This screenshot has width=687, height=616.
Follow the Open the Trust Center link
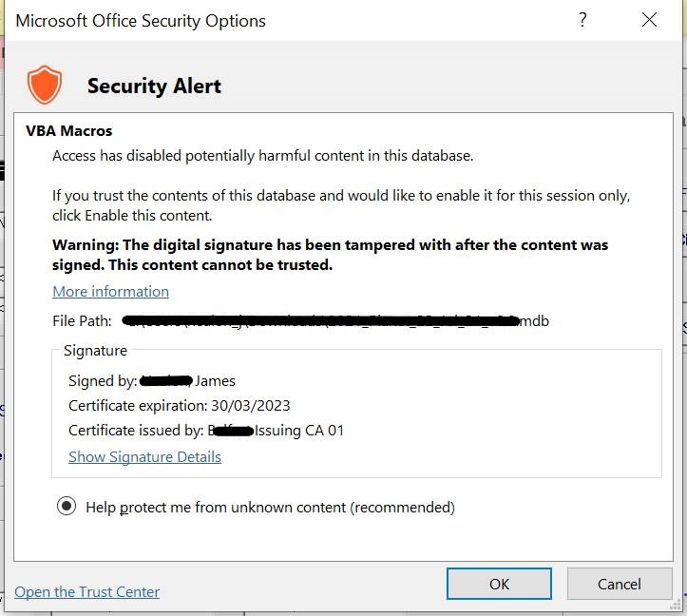86,591
